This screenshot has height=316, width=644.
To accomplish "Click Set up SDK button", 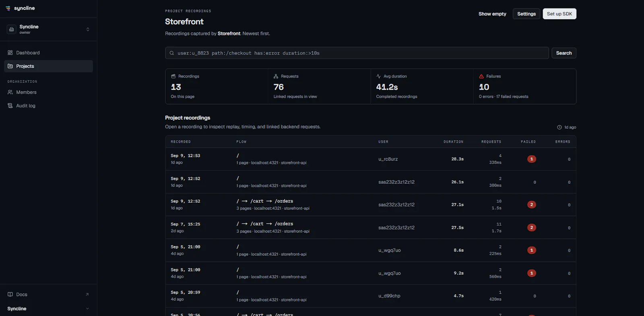I will 559,14.
